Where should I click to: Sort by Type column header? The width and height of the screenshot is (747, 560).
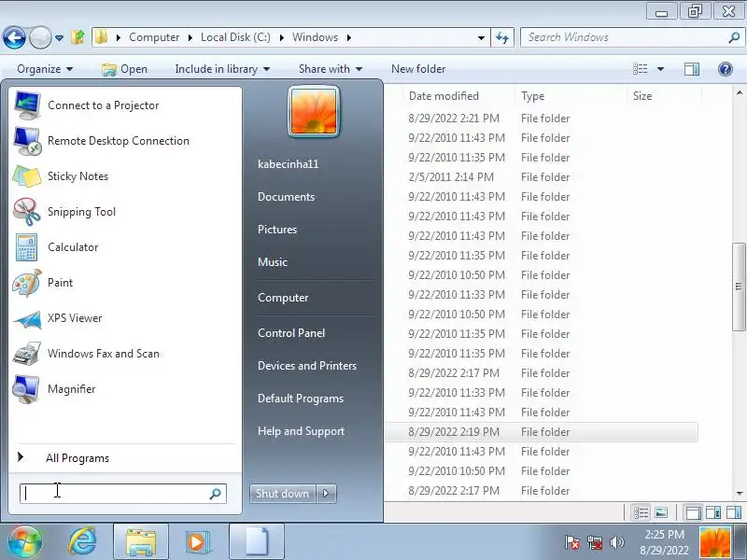click(x=532, y=96)
